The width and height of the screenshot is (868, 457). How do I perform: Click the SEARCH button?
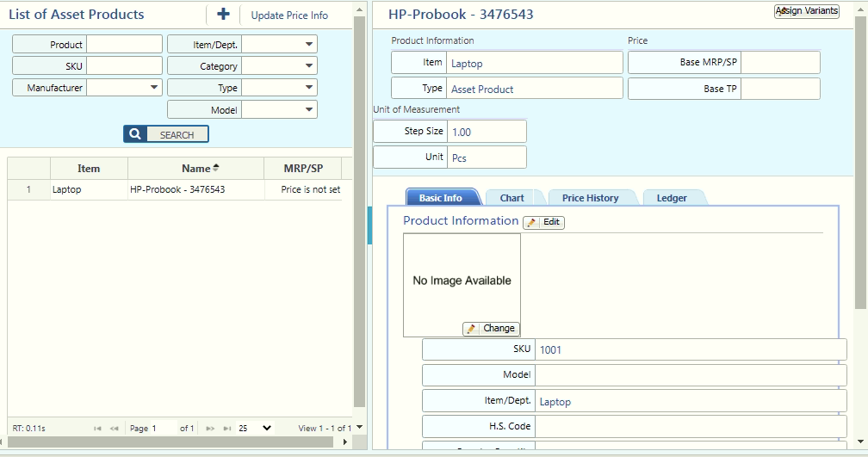(166, 134)
